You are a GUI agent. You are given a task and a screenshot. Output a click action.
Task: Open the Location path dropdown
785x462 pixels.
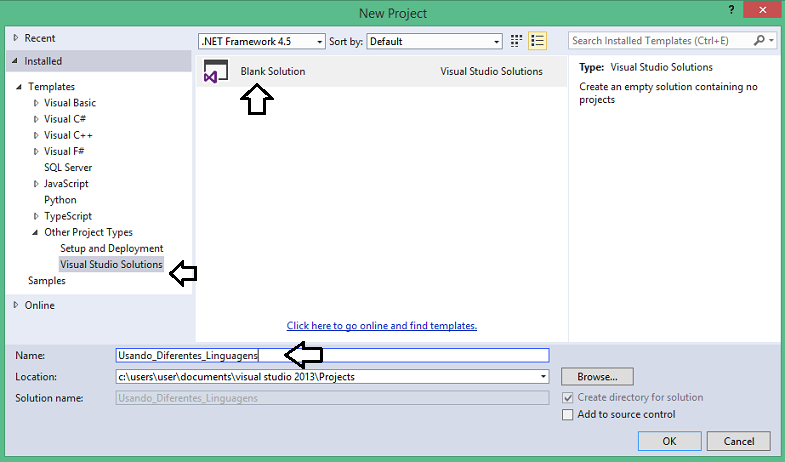543,377
